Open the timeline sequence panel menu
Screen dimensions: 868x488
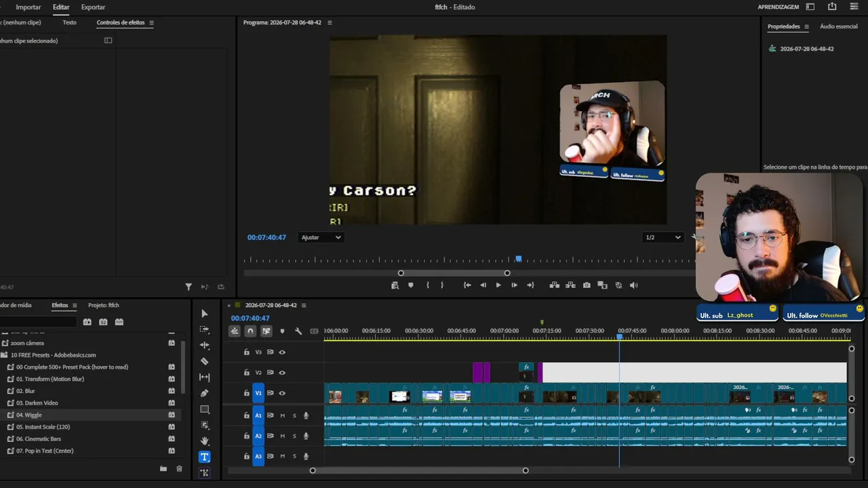(x=304, y=306)
